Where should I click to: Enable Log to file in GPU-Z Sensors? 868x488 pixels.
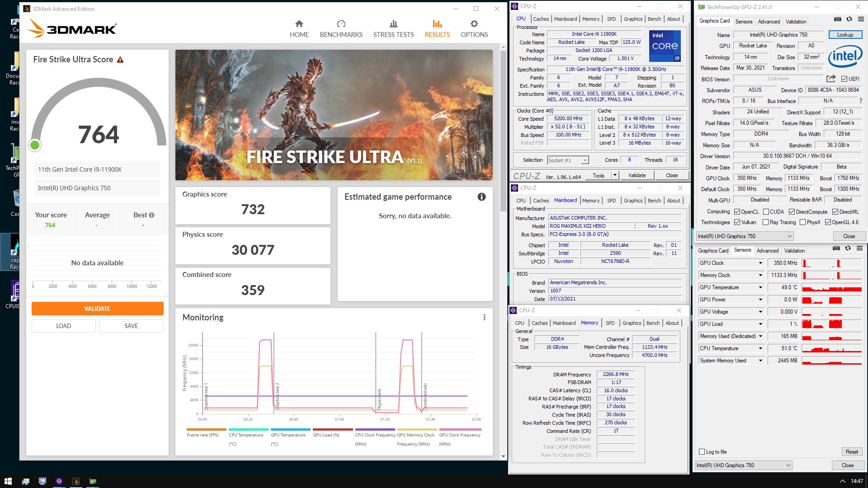(702, 452)
